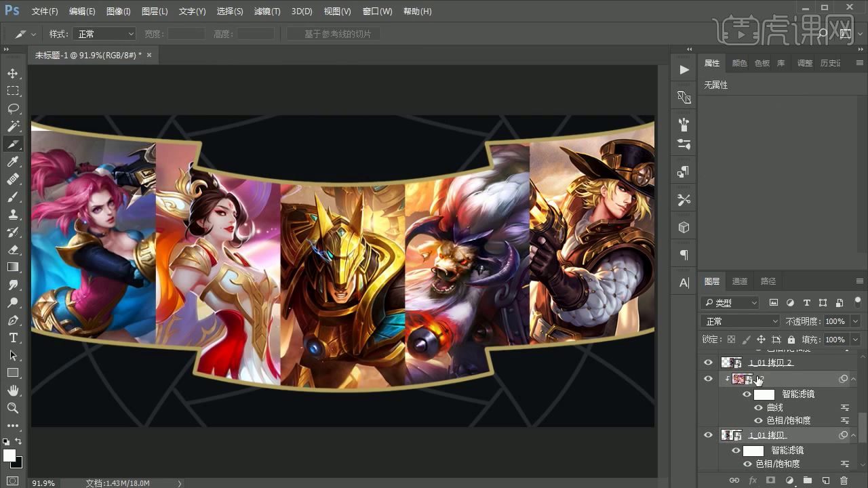Select the Magic Wand tool
868x488 pixels.
coord(13,126)
